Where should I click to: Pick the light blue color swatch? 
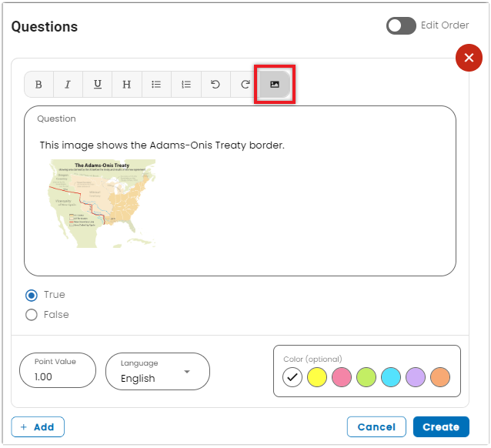coord(391,377)
